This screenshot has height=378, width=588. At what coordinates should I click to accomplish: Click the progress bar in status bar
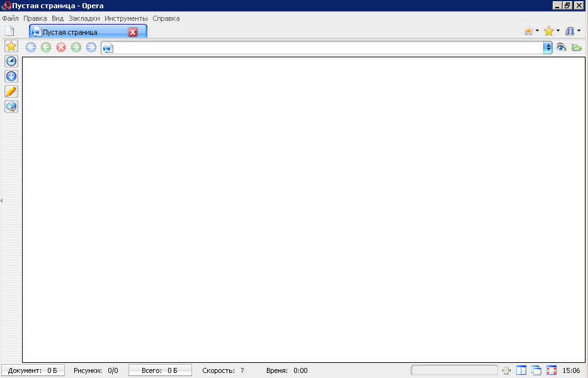click(x=454, y=370)
